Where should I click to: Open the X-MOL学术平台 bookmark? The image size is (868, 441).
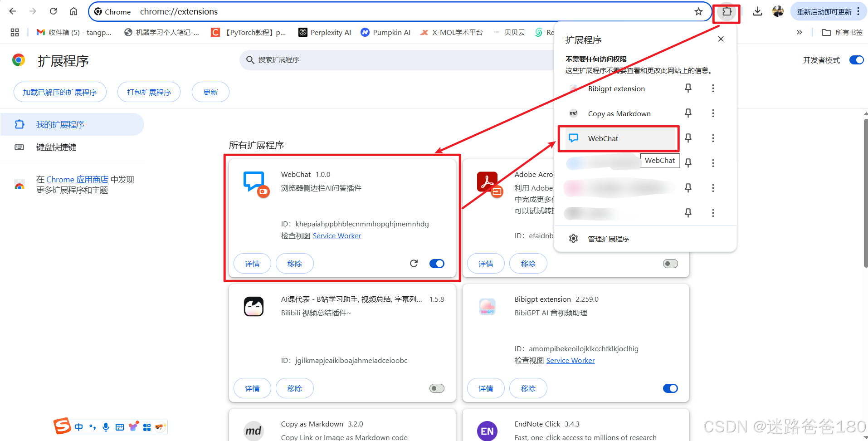tap(452, 32)
